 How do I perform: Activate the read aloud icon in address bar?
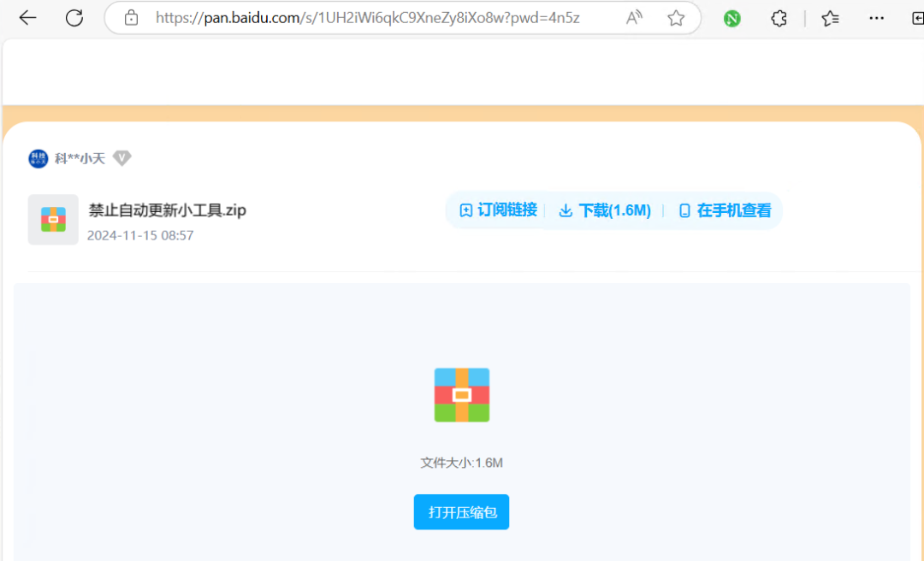[x=634, y=18]
